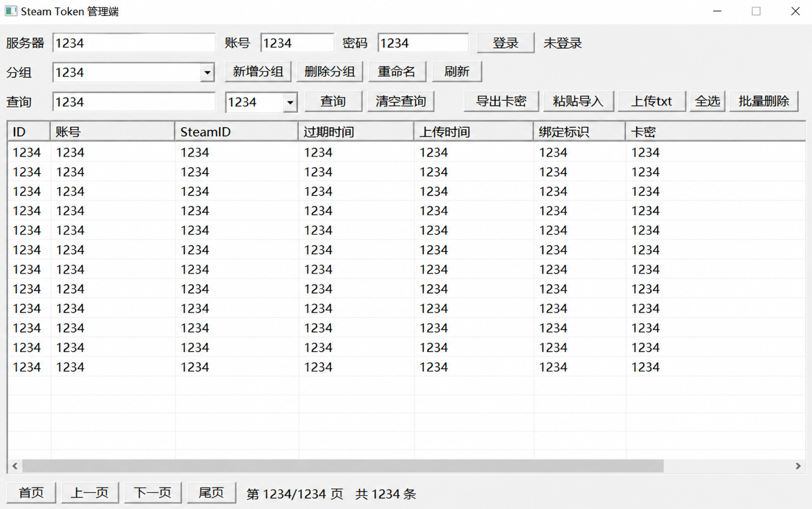Image resolution: width=812 pixels, height=509 pixels.
Task: Click the 上传txt upload button
Action: click(x=651, y=101)
